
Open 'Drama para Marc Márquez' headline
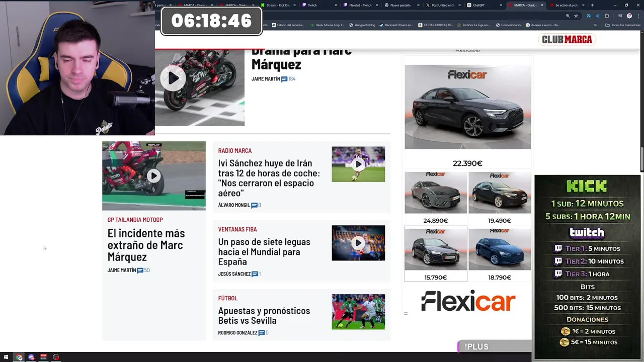point(301,58)
